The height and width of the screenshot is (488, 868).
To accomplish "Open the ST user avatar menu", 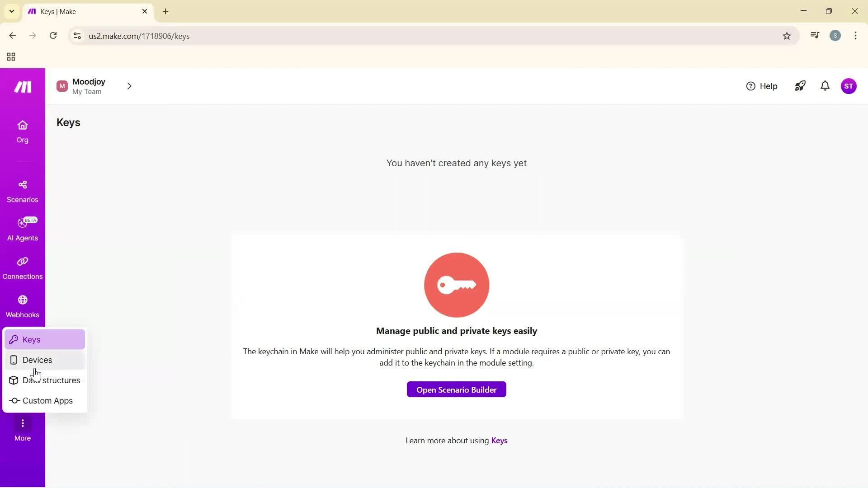I will pos(849,86).
